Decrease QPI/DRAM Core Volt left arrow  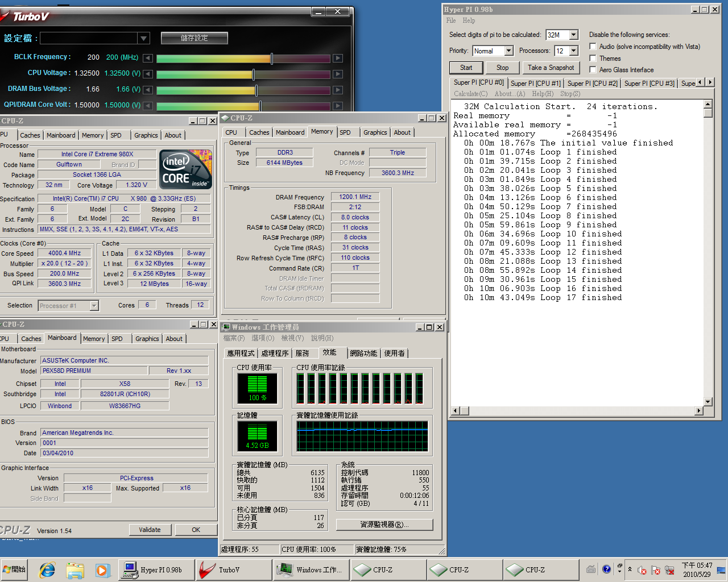coord(148,106)
